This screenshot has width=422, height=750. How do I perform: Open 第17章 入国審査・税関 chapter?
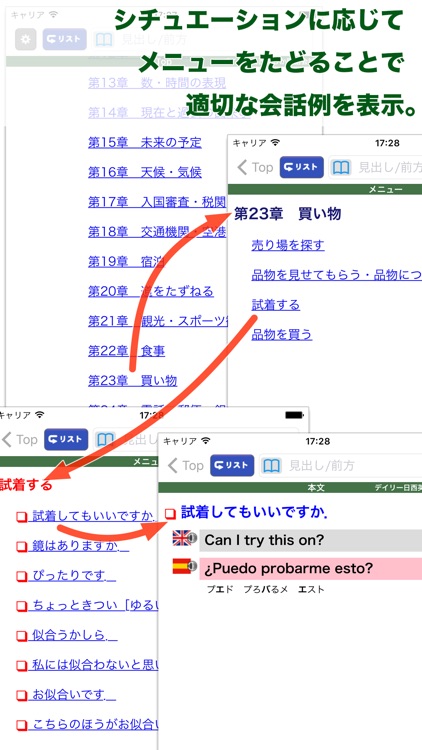(157, 202)
